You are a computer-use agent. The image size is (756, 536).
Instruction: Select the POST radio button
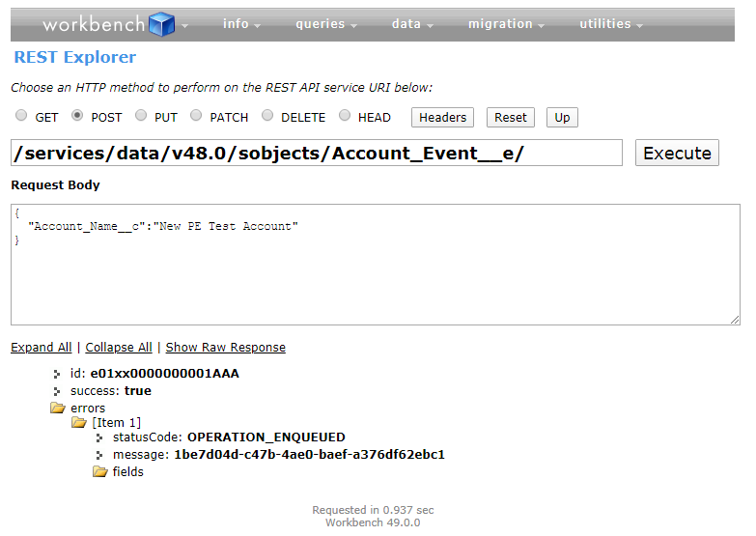77,115
